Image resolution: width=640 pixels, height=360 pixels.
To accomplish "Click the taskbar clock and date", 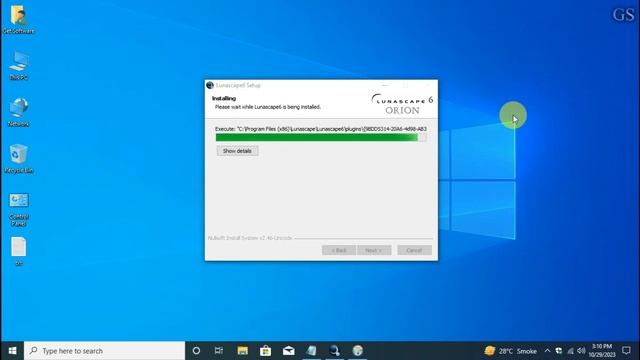I will click(602, 351).
